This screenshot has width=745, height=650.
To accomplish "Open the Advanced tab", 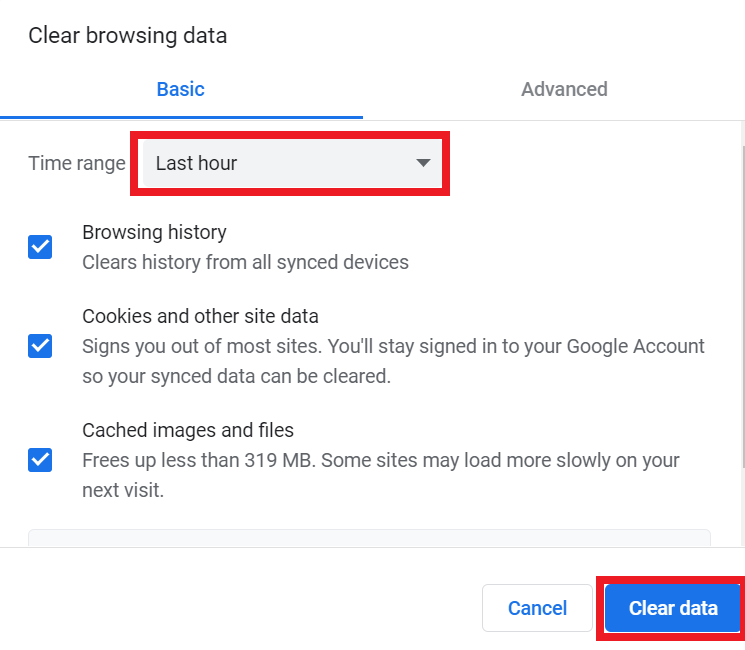I will pyautogui.click(x=564, y=89).
